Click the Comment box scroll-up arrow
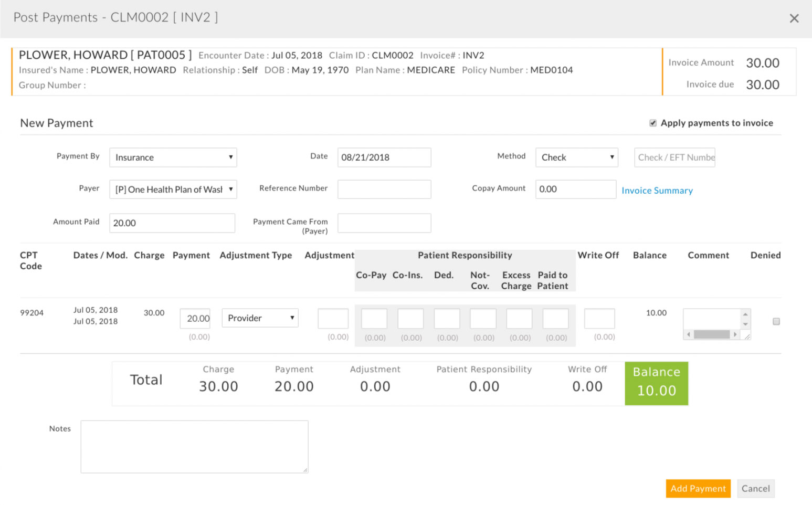 [745, 314]
